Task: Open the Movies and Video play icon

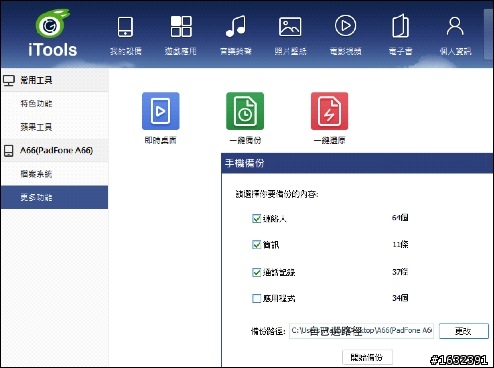Action: click(x=345, y=26)
